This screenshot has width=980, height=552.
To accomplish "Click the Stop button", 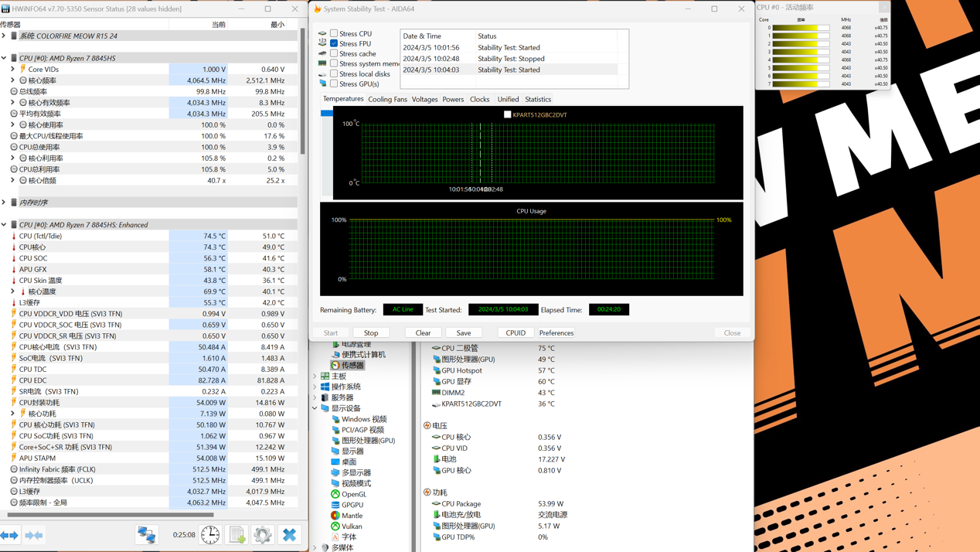I will tap(371, 332).
